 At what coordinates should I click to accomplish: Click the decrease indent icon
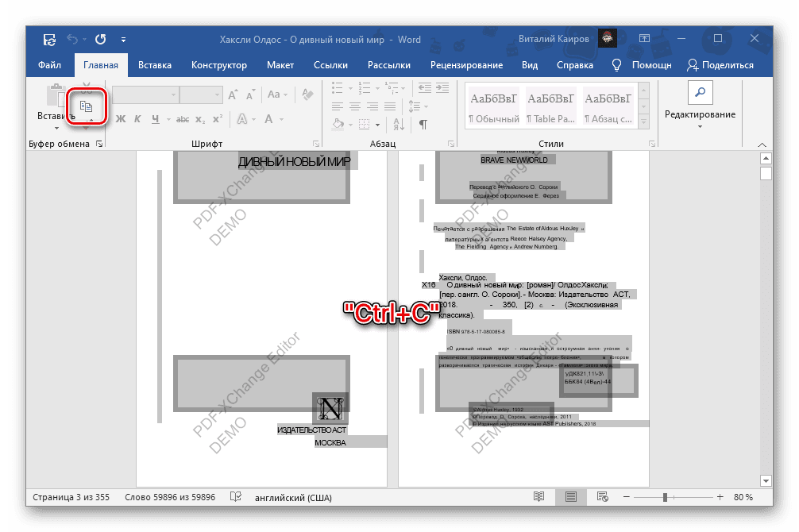tap(424, 87)
